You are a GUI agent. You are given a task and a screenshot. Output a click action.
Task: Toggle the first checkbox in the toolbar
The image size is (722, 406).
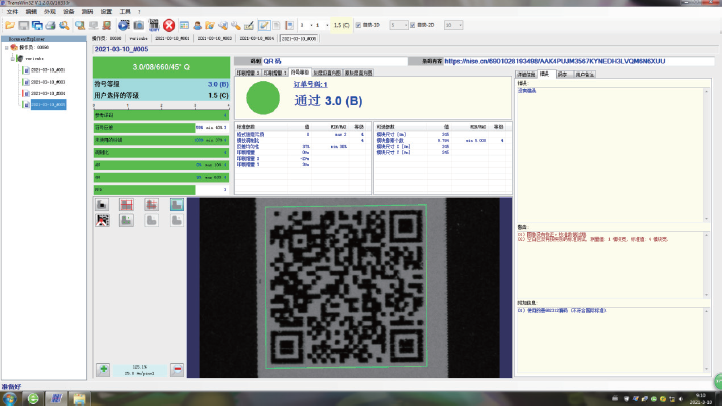coord(359,23)
